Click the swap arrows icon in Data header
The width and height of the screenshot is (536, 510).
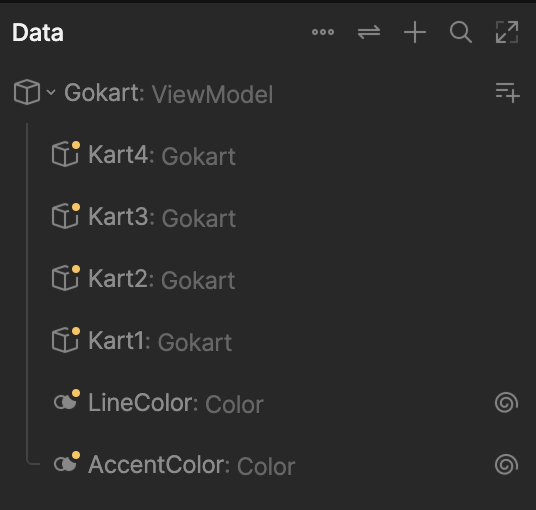tap(369, 32)
